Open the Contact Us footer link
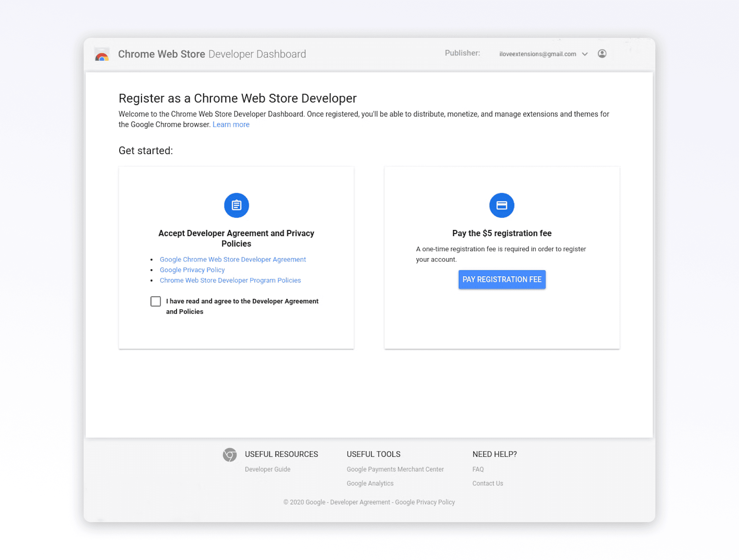The width and height of the screenshot is (739, 560). (488, 483)
